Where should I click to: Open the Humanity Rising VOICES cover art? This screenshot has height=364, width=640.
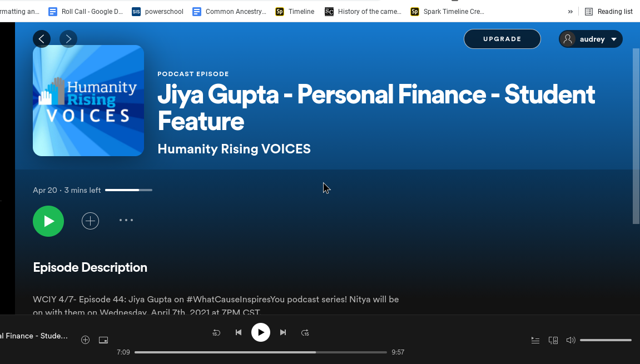click(x=88, y=101)
